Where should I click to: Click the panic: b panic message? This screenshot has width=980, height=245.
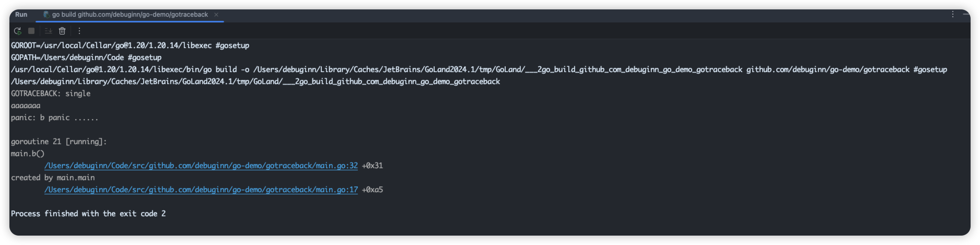pyautogui.click(x=54, y=118)
